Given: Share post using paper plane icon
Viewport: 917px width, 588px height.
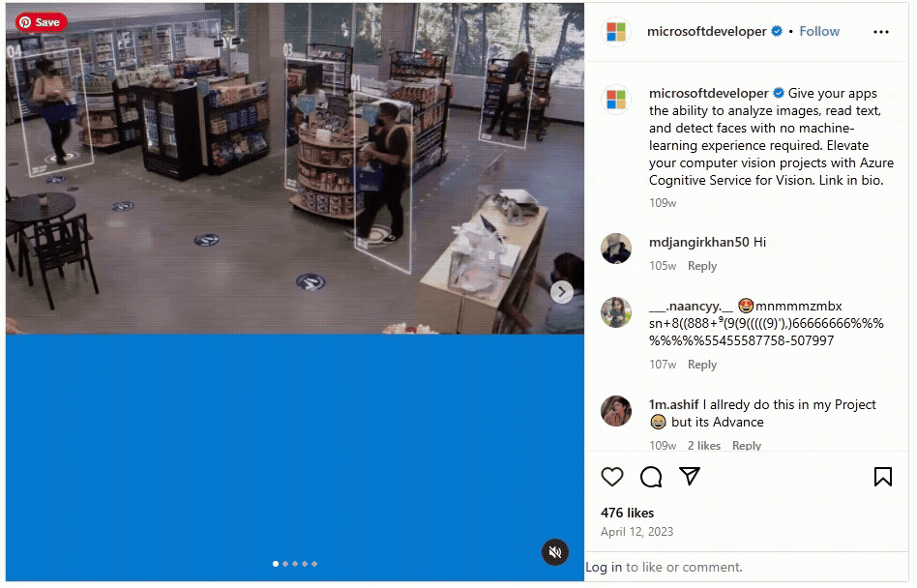Looking at the screenshot, I should pyautogui.click(x=690, y=477).
